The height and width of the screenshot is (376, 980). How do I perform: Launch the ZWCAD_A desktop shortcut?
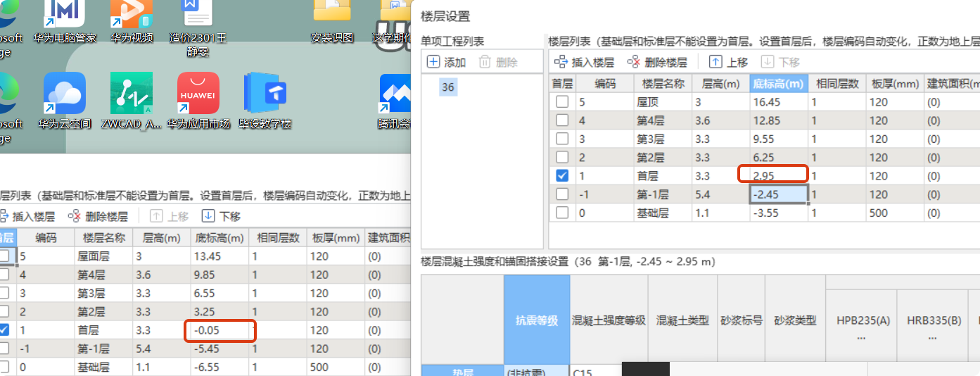tap(132, 101)
